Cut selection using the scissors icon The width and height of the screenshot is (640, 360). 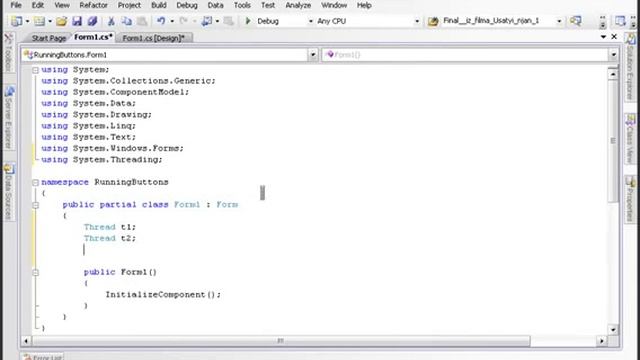(x=111, y=21)
